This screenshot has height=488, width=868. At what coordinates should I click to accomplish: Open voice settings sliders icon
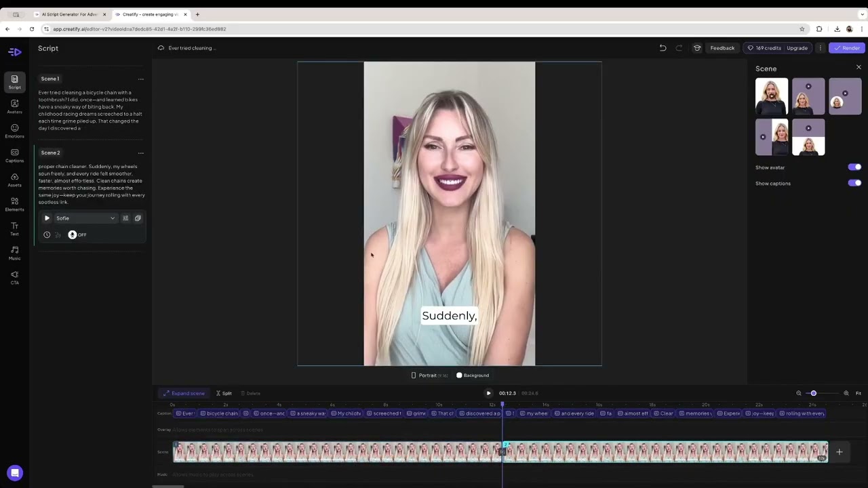[x=125, y=218]
